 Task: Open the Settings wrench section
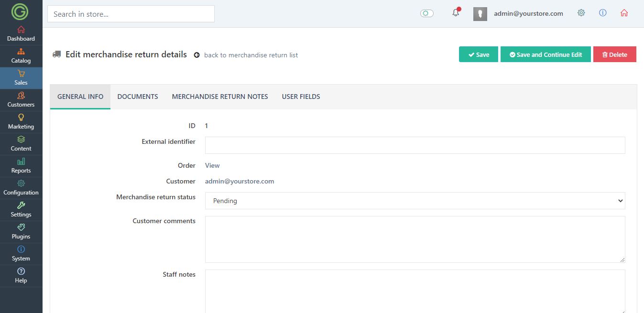[x=21, y=210]
